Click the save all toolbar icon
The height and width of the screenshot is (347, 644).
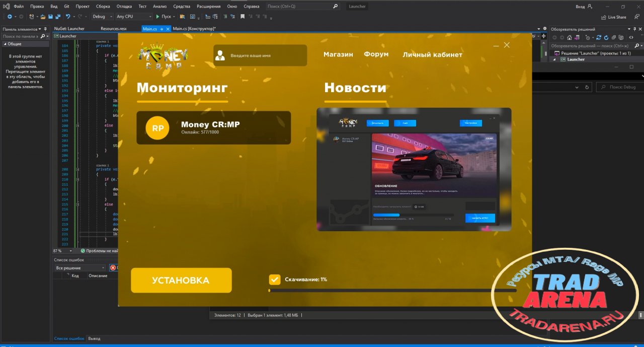tap(58, 17)
